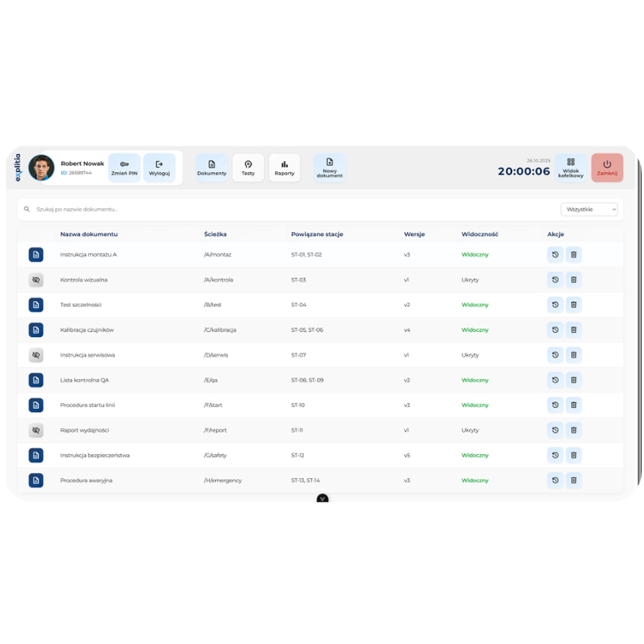Open the Dokumenty tab
644x644 pixels.
click(x=211, y=168)
